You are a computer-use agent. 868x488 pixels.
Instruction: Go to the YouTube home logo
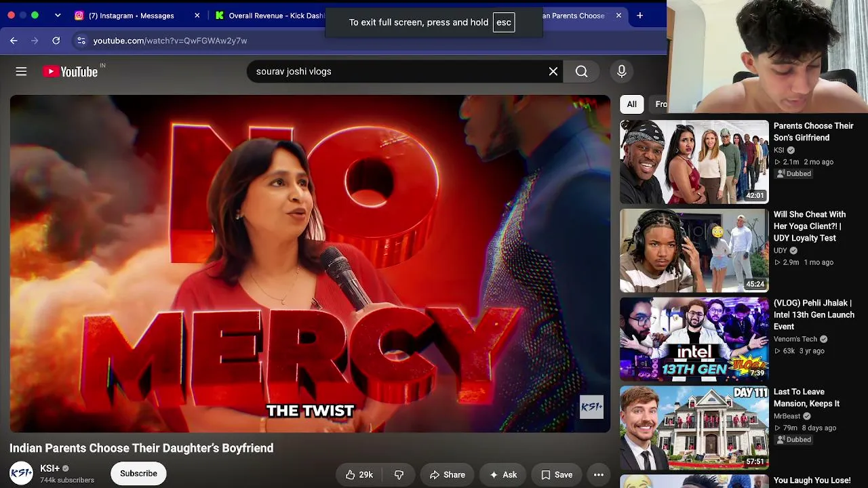(x=71, y=71)
